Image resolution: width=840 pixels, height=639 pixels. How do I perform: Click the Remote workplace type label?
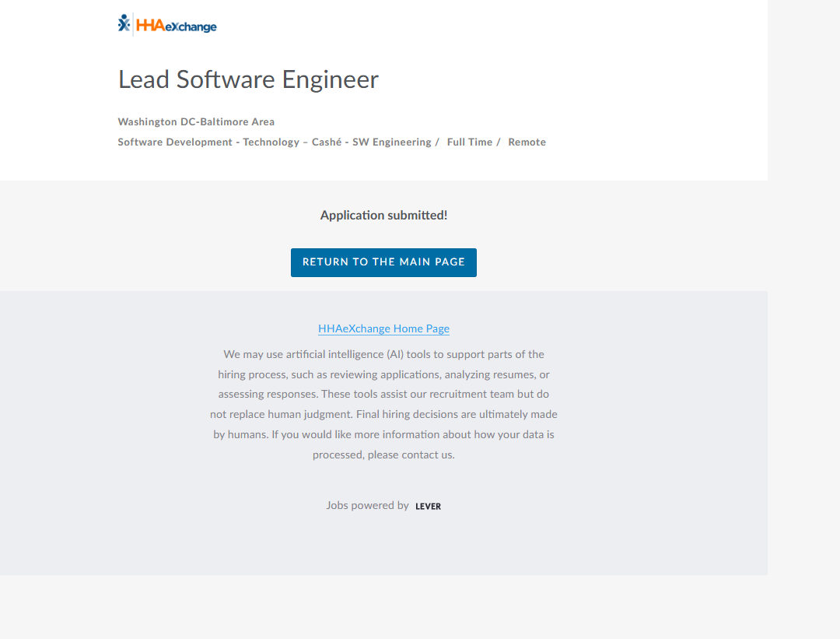(527, 142)
